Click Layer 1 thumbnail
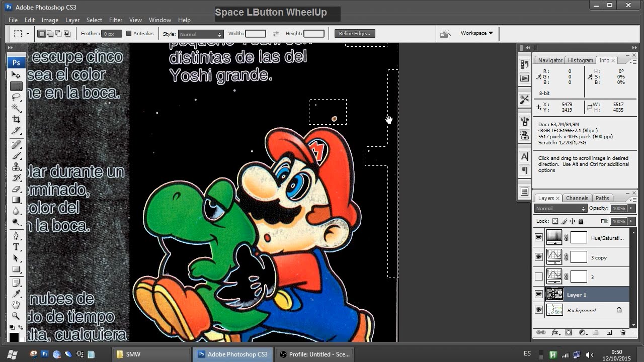 [x=554, y=295]
